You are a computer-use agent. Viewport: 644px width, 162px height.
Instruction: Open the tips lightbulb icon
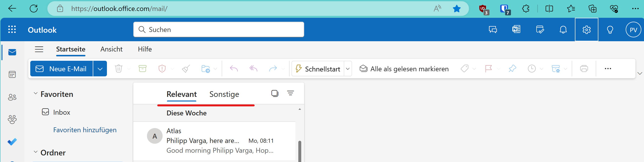coord(610,30)
